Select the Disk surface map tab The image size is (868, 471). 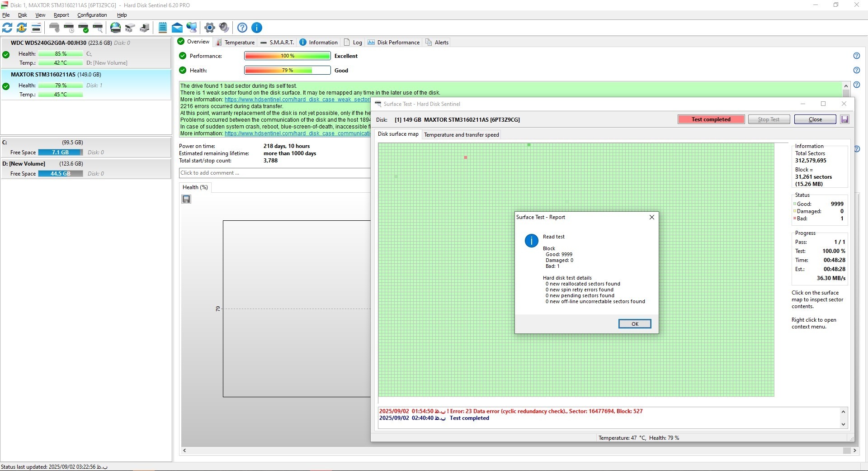coord(398,134)
